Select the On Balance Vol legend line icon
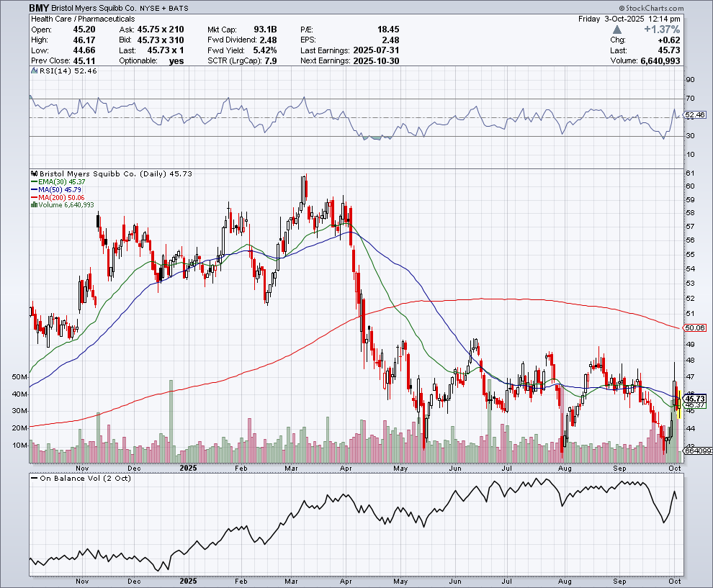 tap(34, 478)
